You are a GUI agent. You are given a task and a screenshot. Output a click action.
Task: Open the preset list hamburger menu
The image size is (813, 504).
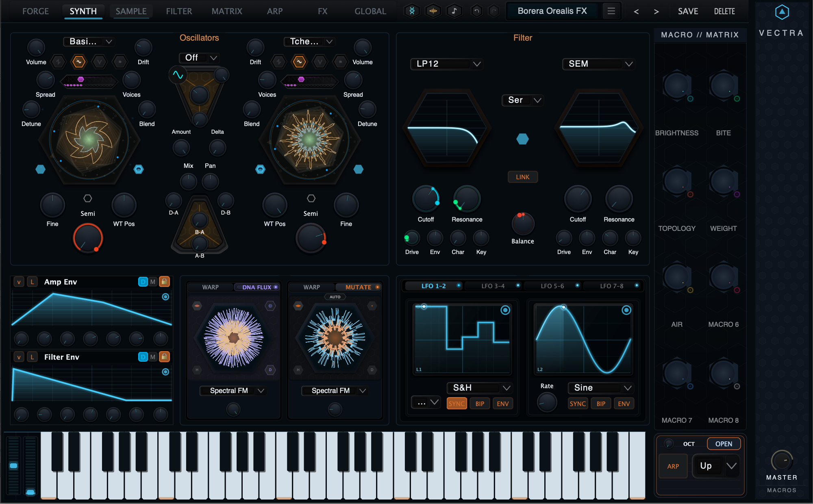click(611, 11)
